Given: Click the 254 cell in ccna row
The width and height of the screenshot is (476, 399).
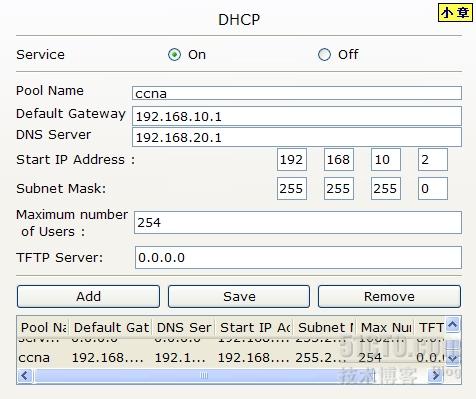Looking at the screenshot, I should 370,358.
